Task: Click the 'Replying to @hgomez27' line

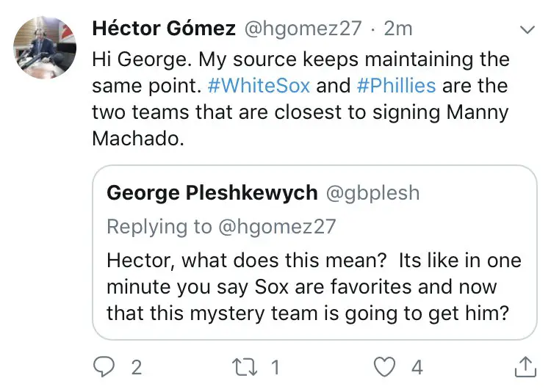Action: tap(221, 226)
